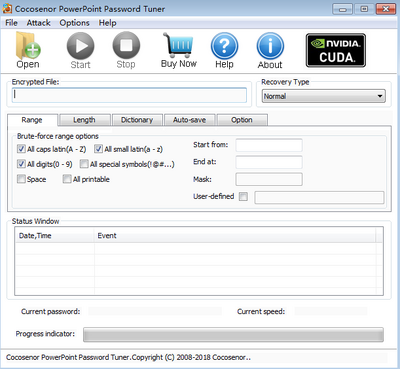Minimize the Password Tuner window
Image resolution: width=400 pixels, height=369 pixels.
[x=342, y=9]
